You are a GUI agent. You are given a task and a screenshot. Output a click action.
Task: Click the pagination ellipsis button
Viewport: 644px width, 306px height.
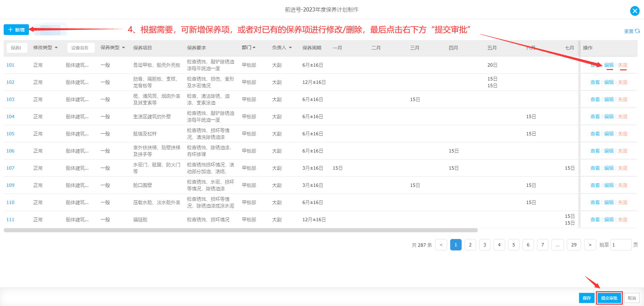coord(558,245)
